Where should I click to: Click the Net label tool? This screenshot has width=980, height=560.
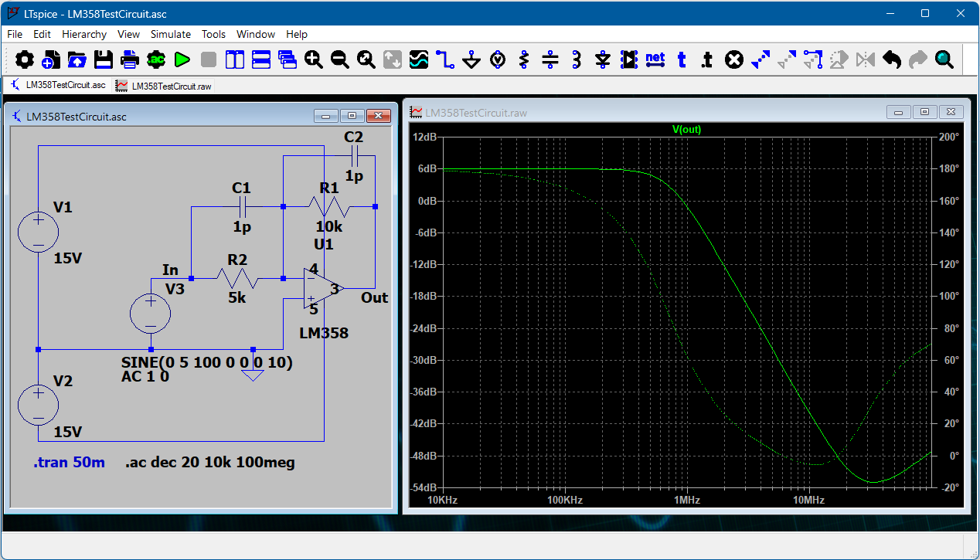click(655, 59)
